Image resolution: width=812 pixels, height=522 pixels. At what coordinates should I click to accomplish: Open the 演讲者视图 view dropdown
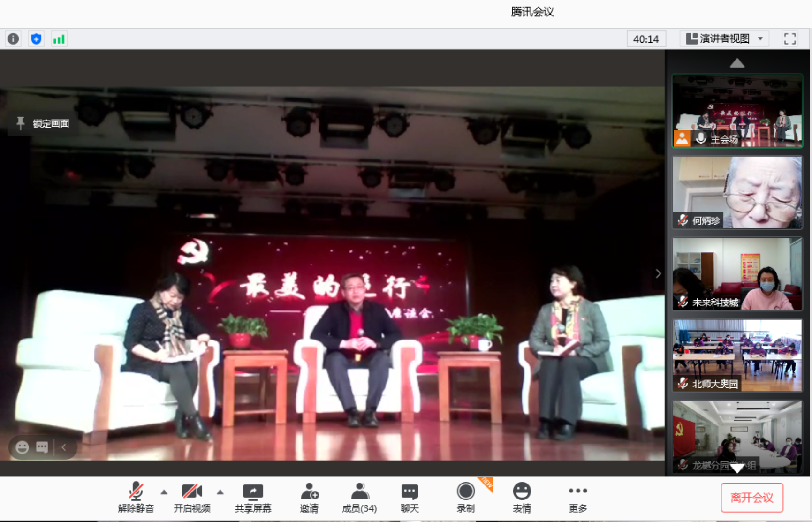pos(724,38)
